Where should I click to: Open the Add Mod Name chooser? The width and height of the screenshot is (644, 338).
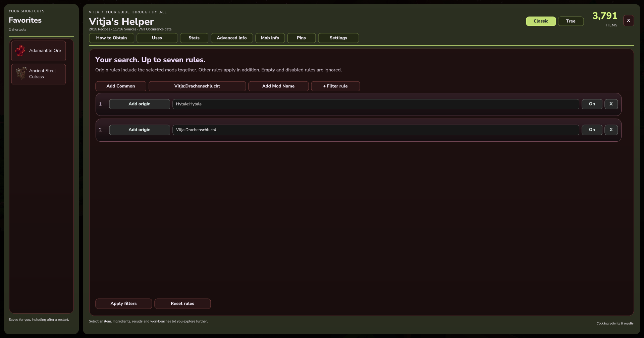(x=278, y=86)
